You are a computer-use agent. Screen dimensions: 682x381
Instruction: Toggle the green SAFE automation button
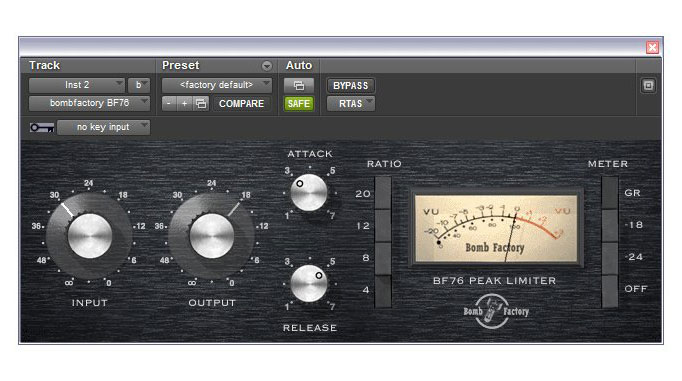[x=298, y=104]
